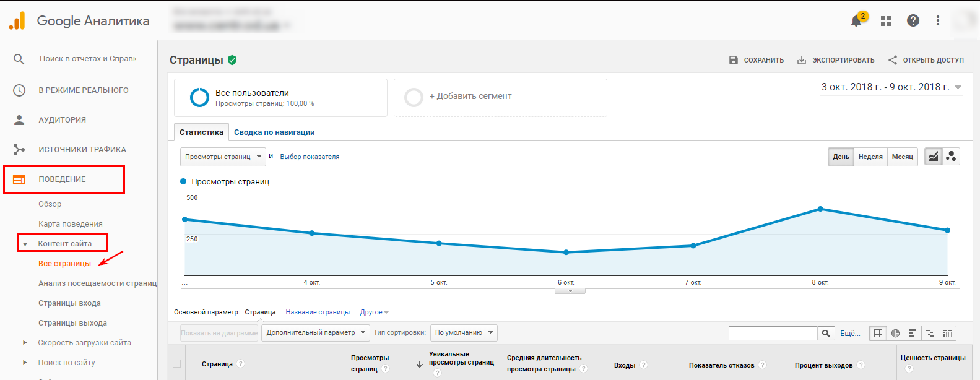980x380 pixels.
Task: Open Карта поведения report
Action: click(x=71, y=224)
